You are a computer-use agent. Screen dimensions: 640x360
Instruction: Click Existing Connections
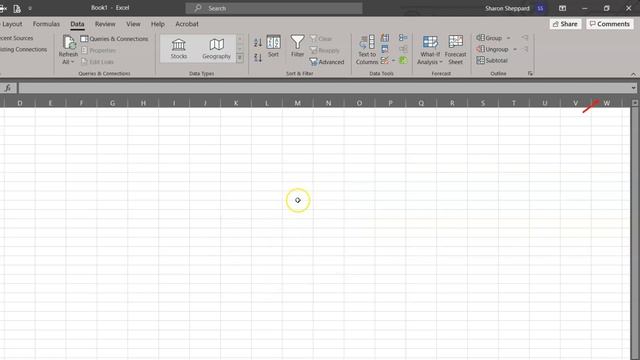click(x=23, y=49)
